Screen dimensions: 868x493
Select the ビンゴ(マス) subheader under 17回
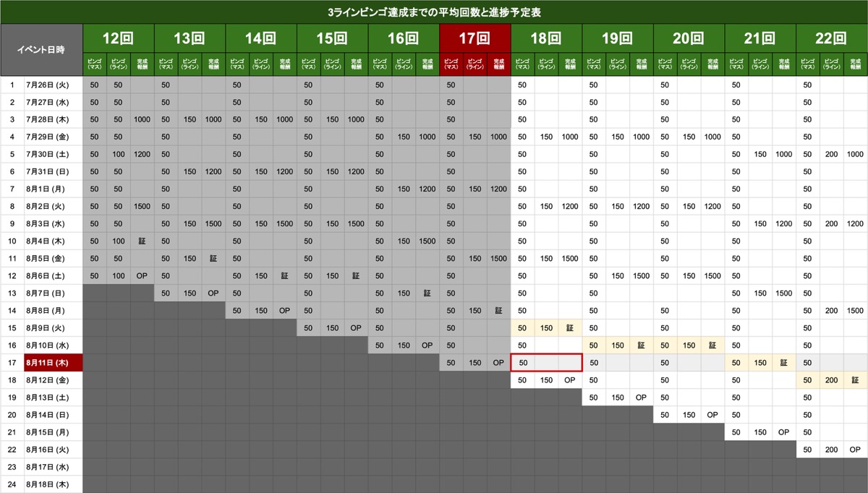pos(451,64)
